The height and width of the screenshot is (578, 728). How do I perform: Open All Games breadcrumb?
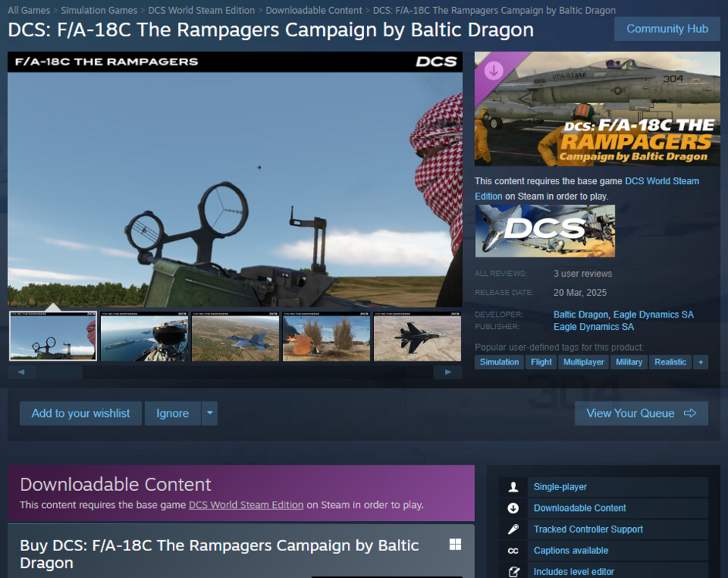(29, 10)
